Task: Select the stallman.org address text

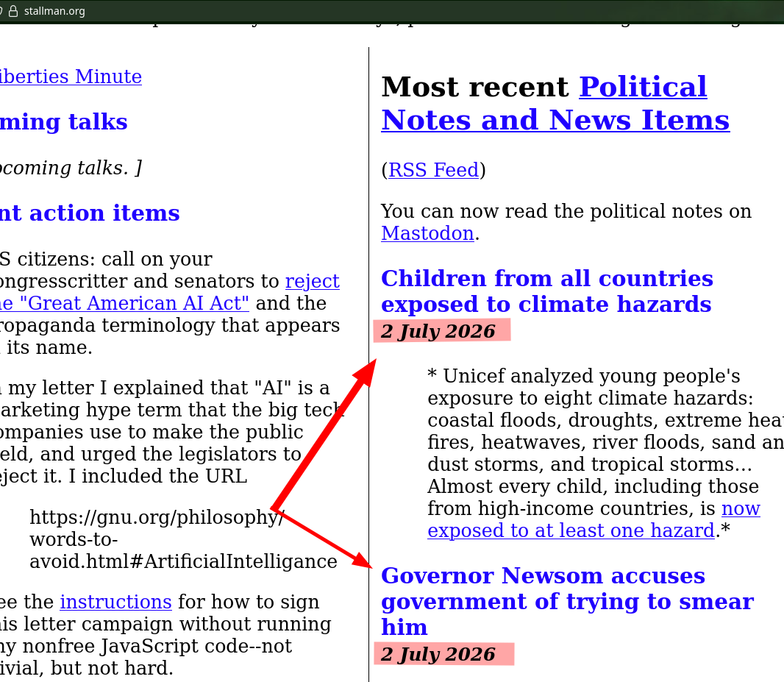Action: (54, 11)
